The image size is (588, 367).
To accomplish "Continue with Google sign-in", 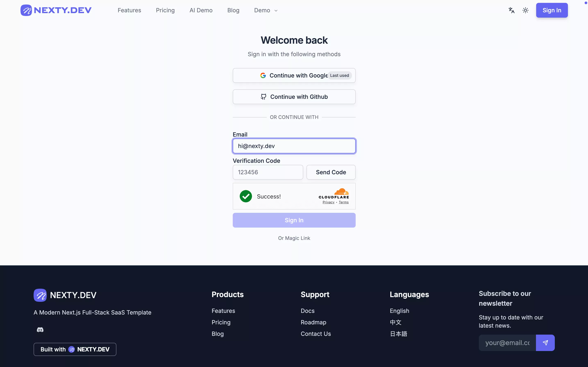I will click(294, 75).
